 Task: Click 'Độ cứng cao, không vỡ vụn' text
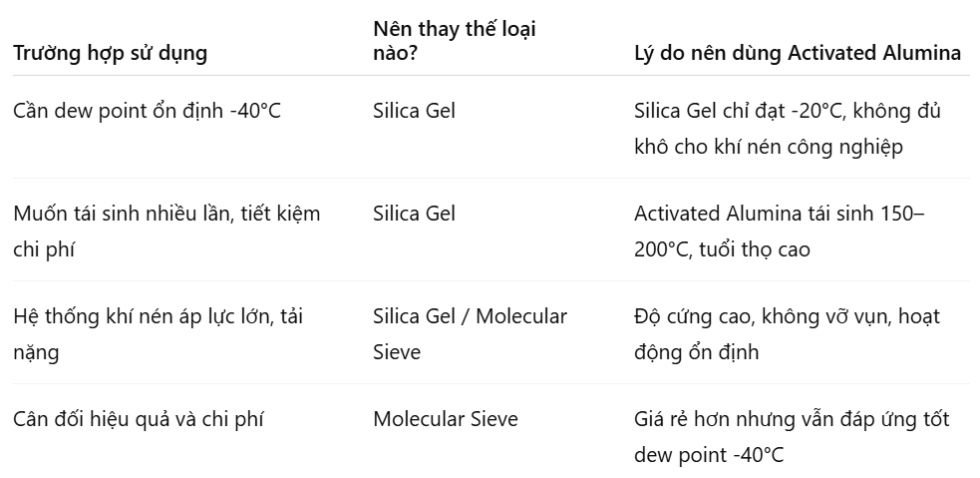click(x=761, y=316)
